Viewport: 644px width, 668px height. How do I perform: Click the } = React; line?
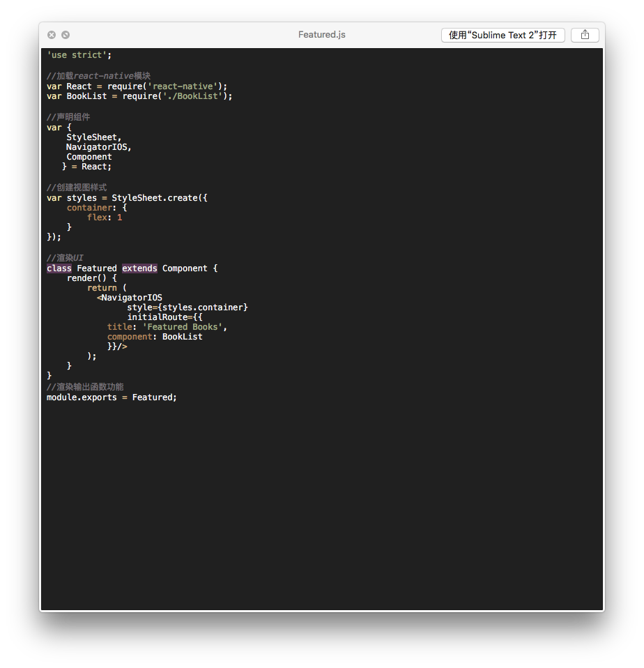coord(87,167)
